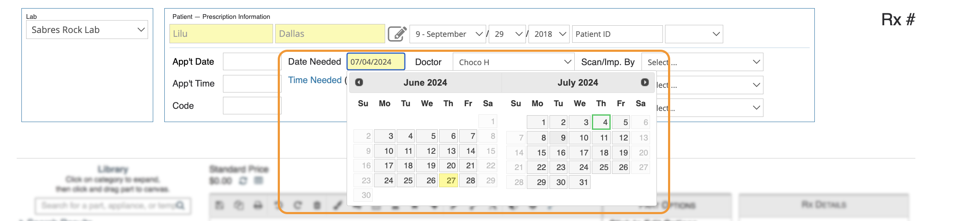Focus the App't Date field
The height and width of the screenshot is (221, 980).
(x=252, y=62)
